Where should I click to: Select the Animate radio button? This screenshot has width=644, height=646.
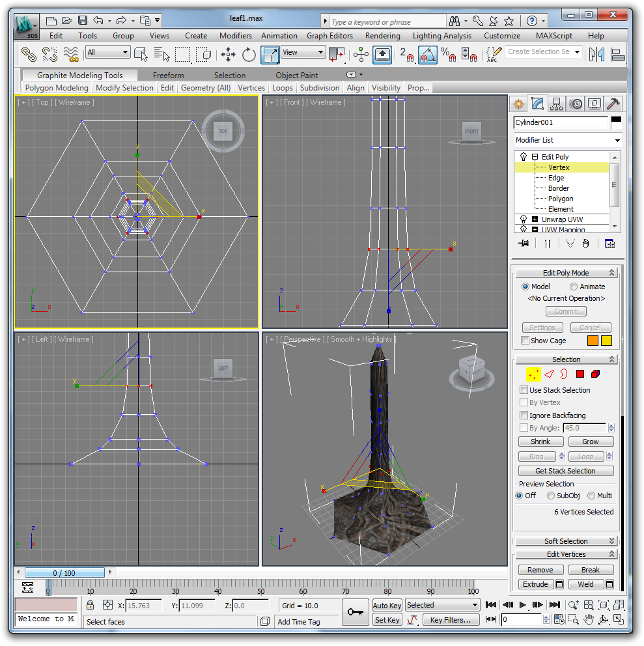coord(574,287)
